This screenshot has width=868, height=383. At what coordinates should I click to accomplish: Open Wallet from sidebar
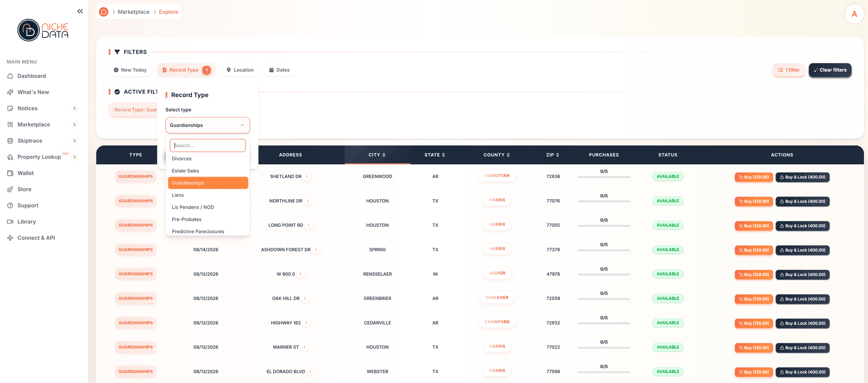25,173
